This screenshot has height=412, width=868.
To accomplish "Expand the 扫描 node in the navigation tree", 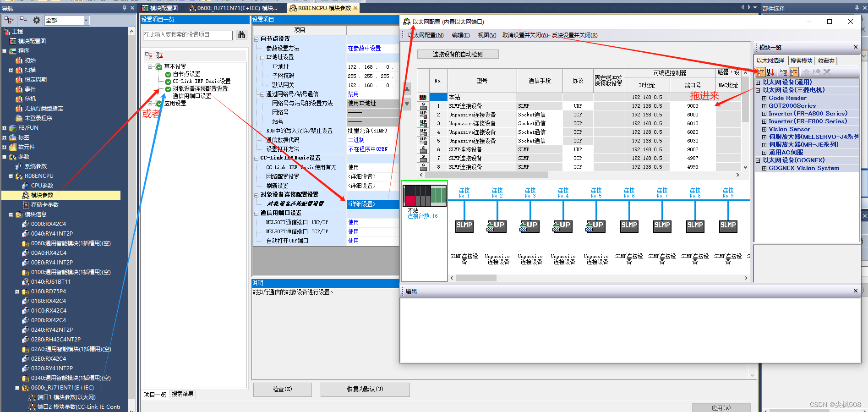I will point(11,70).
